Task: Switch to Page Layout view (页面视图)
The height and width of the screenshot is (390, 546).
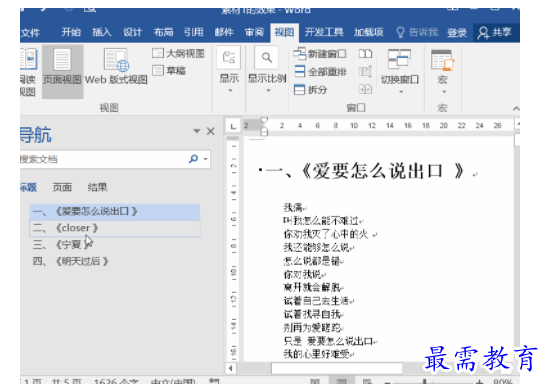Action: click(62, 71)
